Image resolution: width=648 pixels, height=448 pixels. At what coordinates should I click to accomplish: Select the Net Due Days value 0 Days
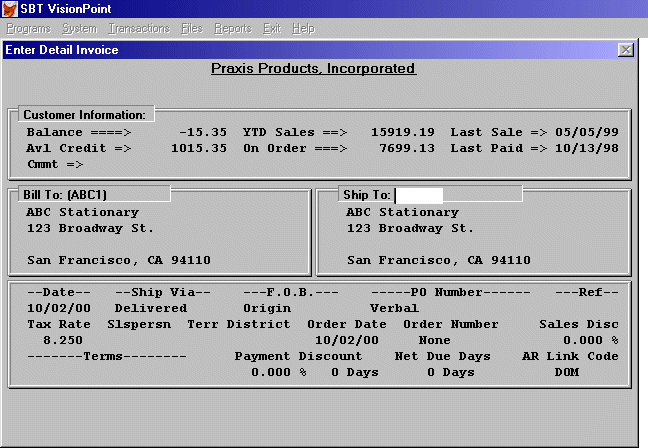[x=451, y=372]
